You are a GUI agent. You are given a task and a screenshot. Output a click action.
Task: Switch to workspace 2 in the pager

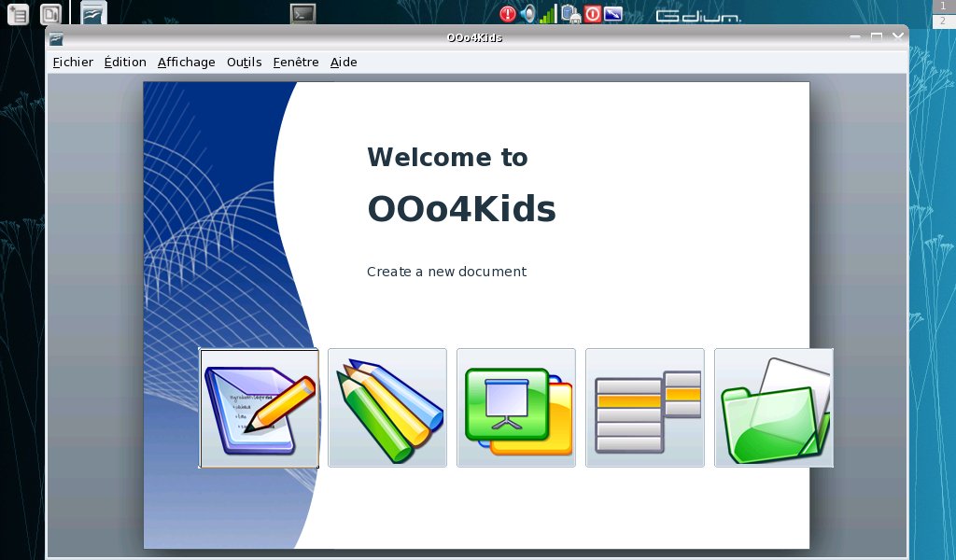tap(943, 20)
